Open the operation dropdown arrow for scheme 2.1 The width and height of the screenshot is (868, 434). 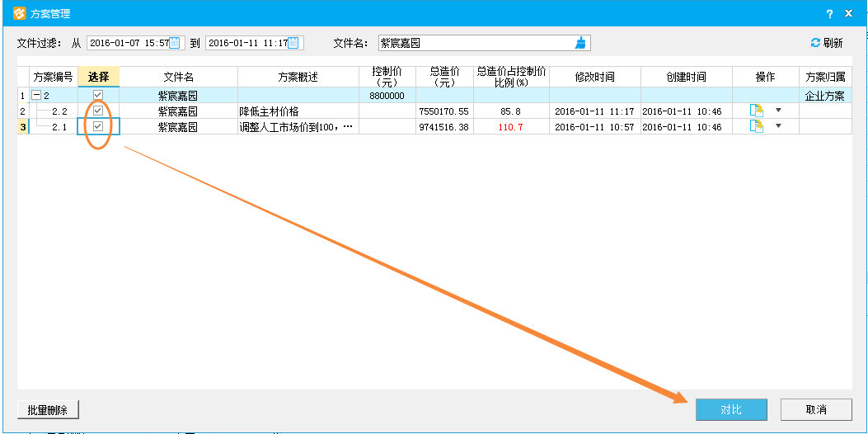click(777, 126)
